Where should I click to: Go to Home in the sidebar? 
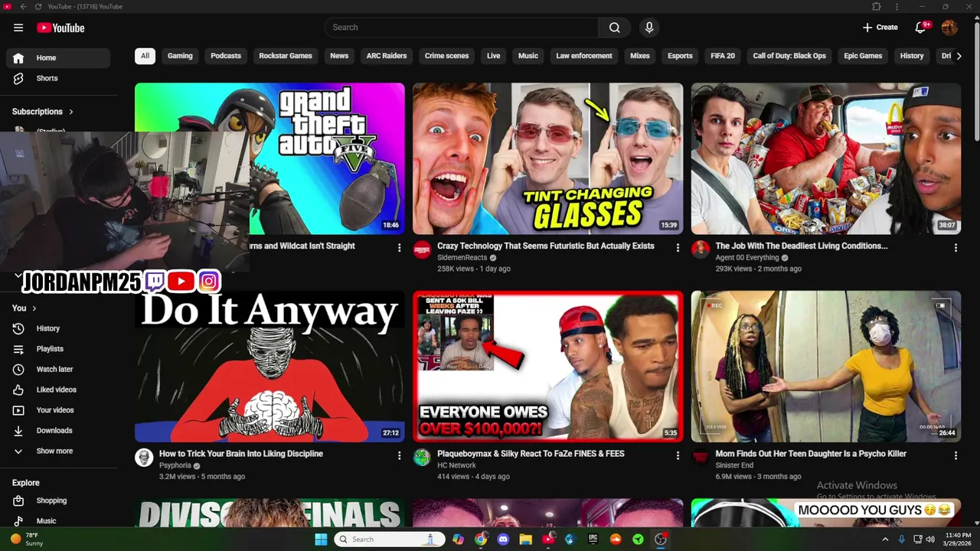pyautogui.click(x=58, y=58)
